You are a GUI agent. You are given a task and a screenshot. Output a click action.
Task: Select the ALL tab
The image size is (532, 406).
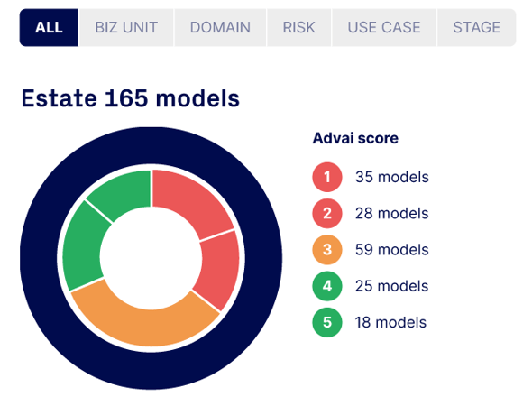pos(49,27)
